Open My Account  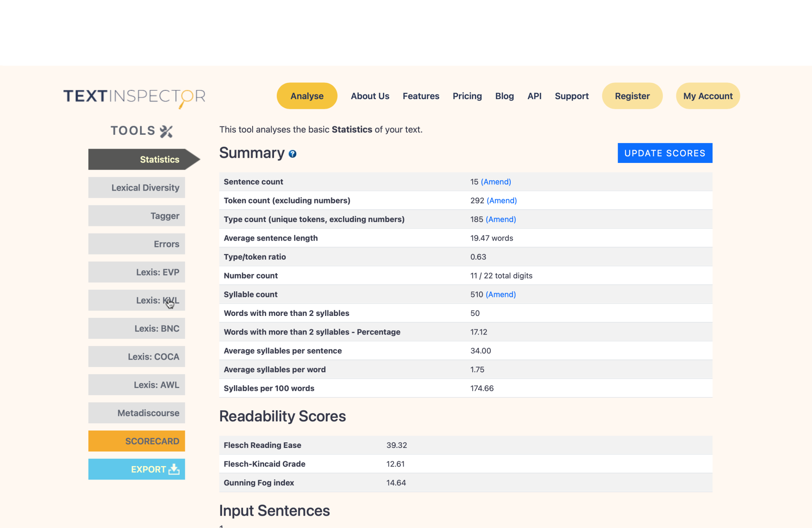[x=708, y=96]
